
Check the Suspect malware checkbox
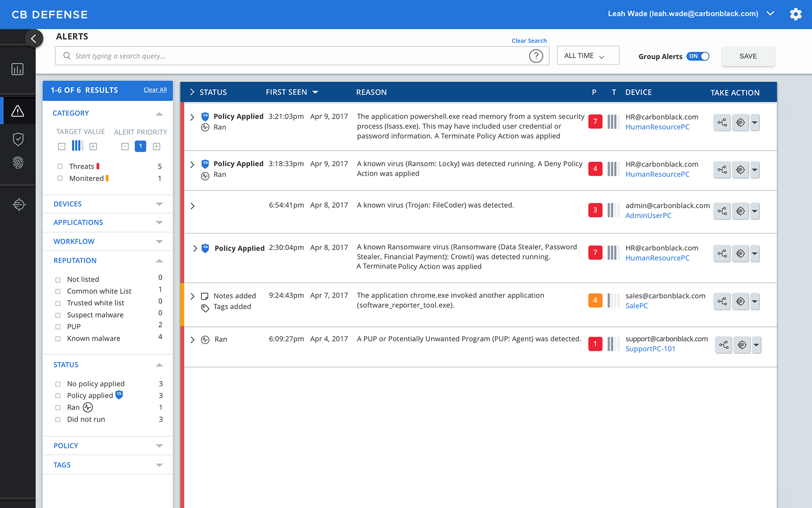click(58, 315)
